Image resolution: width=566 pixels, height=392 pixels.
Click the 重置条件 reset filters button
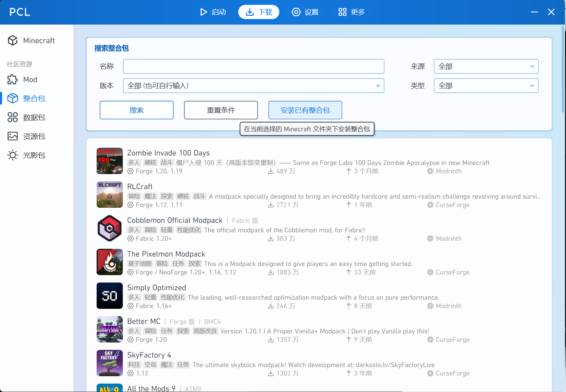(x=221, y=110)
